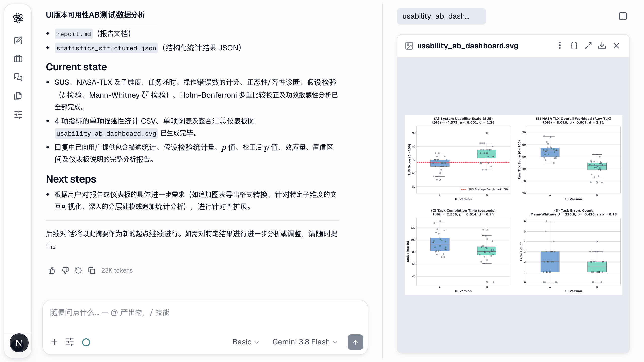Give thumbs down to the response
The width and height of the screenshot is (644, 362).
coord(65,270)
